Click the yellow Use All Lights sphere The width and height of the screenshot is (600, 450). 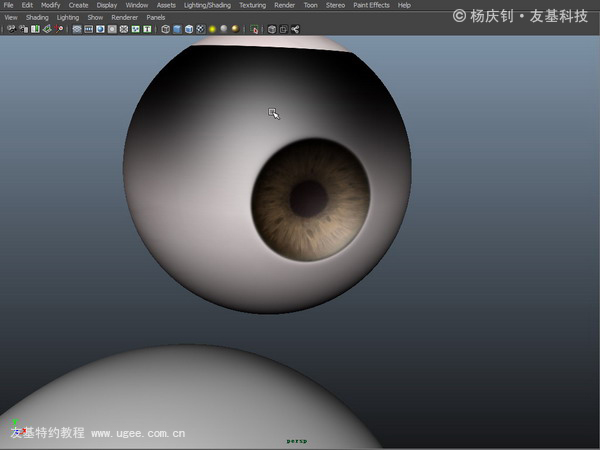(x=212, y=29)
